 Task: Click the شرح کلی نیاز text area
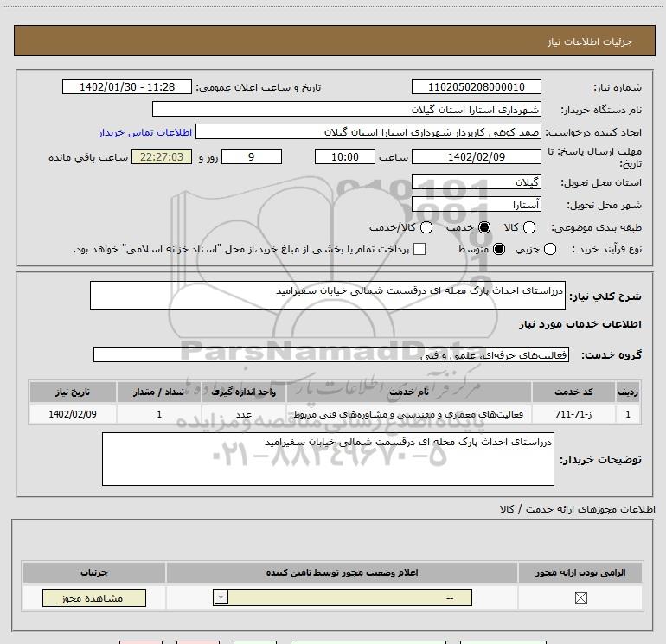(328, 296)
